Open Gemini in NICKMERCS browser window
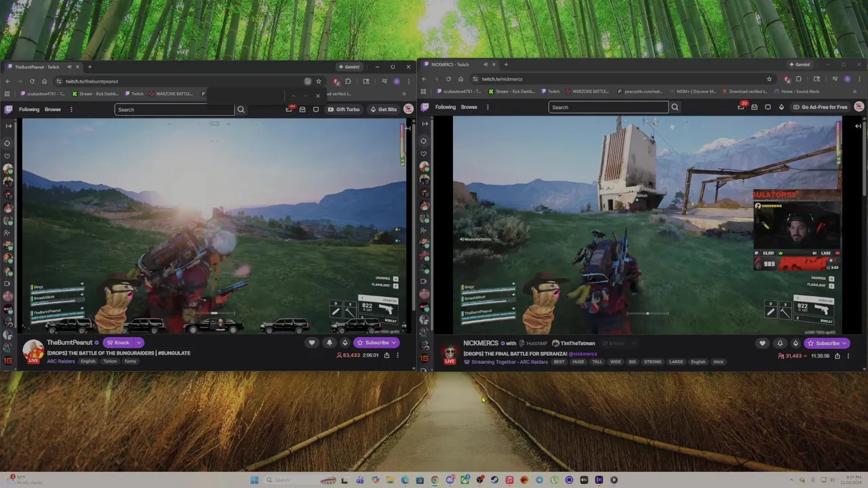868x488 pixels. pos(800,64)
